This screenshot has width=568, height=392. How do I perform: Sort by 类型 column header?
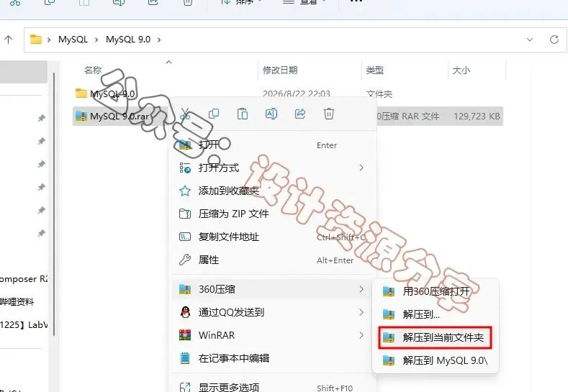374,70
